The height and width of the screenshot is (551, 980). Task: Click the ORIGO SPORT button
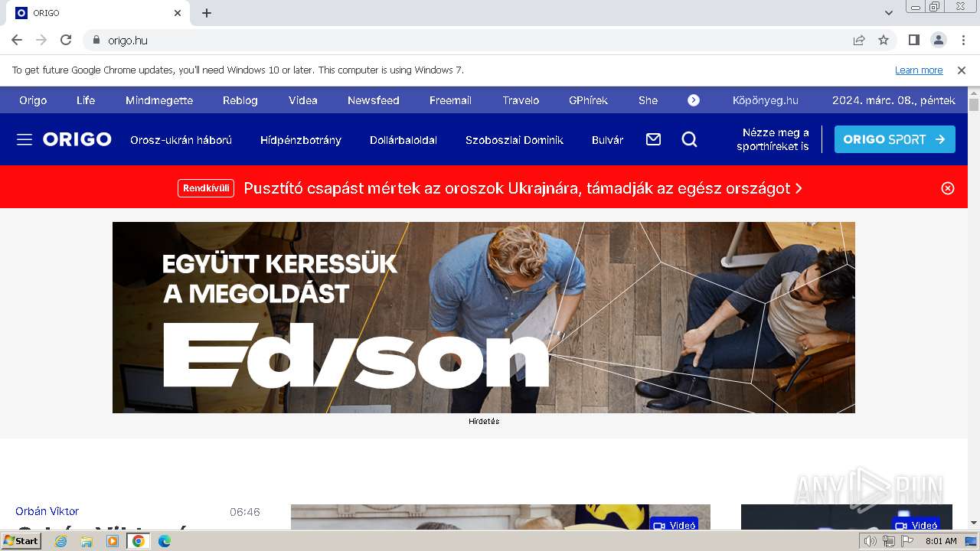click(x=895, y=139)
